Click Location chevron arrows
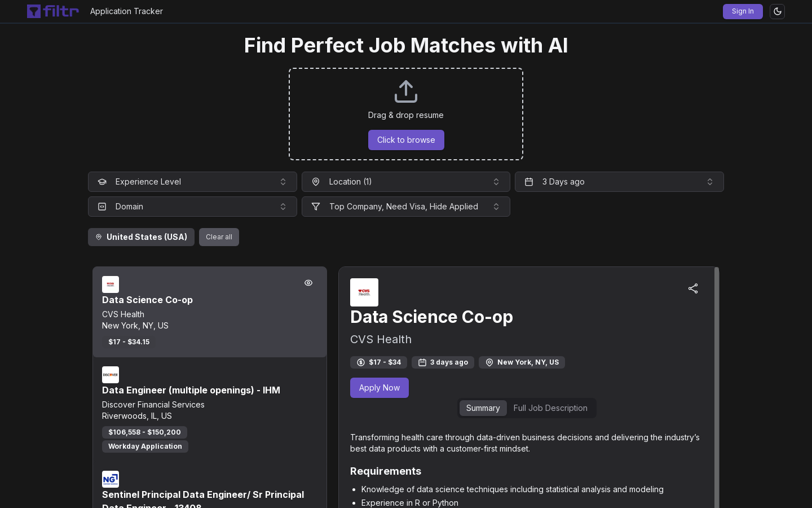The height and width of the screenshot is (508, 812). tap(496, 182)
